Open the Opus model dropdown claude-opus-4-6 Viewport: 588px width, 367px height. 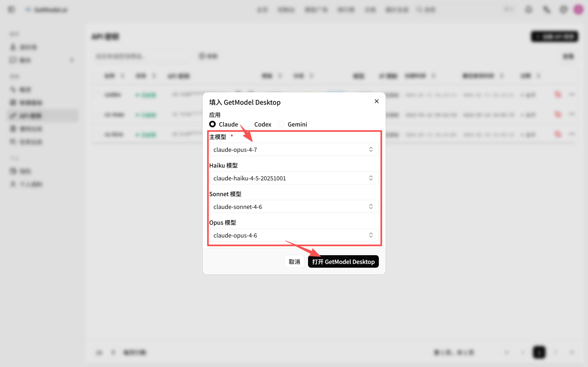pos(294,235)
